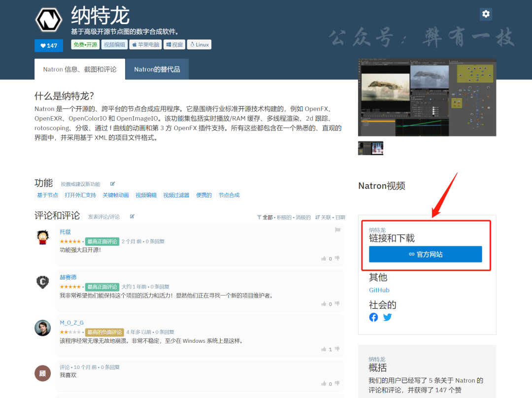Select Natron 信息、截图和评论 tab
The image size is (532, 398).
(80, 69)
